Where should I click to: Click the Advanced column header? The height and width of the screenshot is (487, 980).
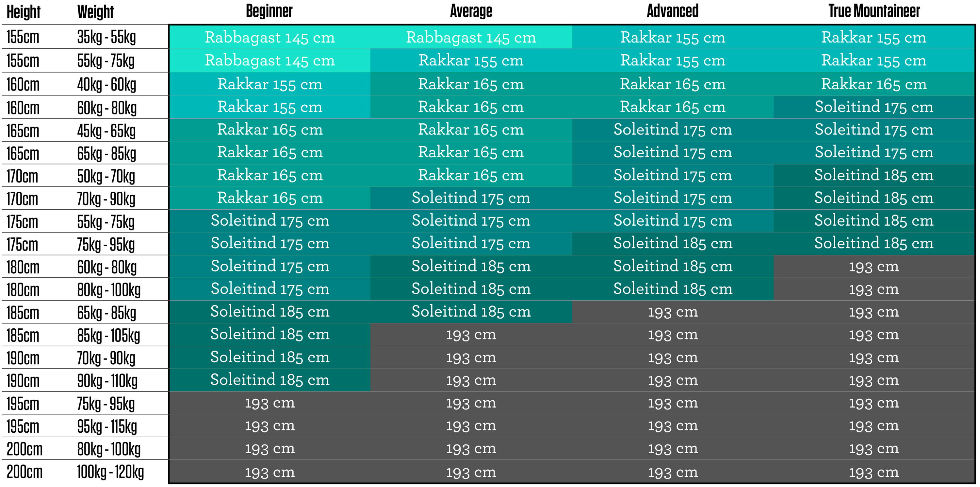click(x=673, y=11)
